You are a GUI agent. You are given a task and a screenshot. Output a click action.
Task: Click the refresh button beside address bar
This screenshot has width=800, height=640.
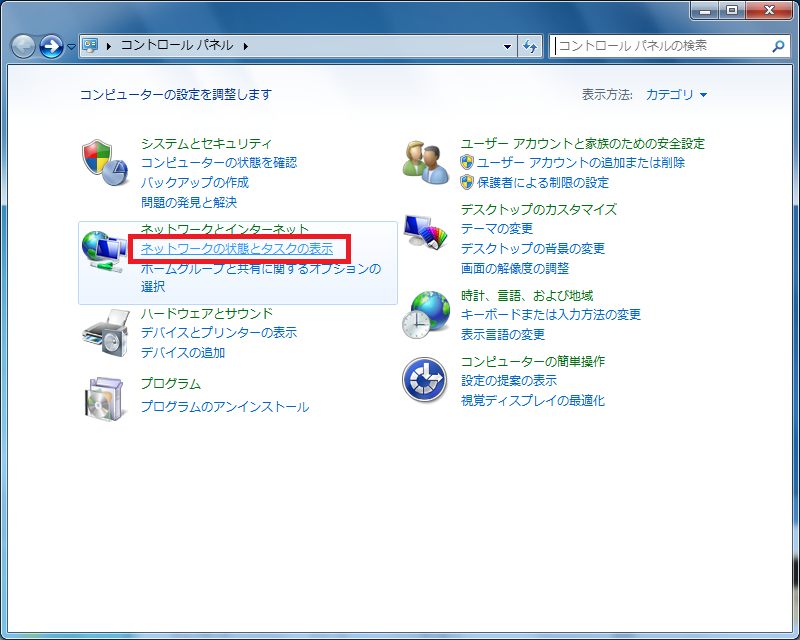click(530, 46)
